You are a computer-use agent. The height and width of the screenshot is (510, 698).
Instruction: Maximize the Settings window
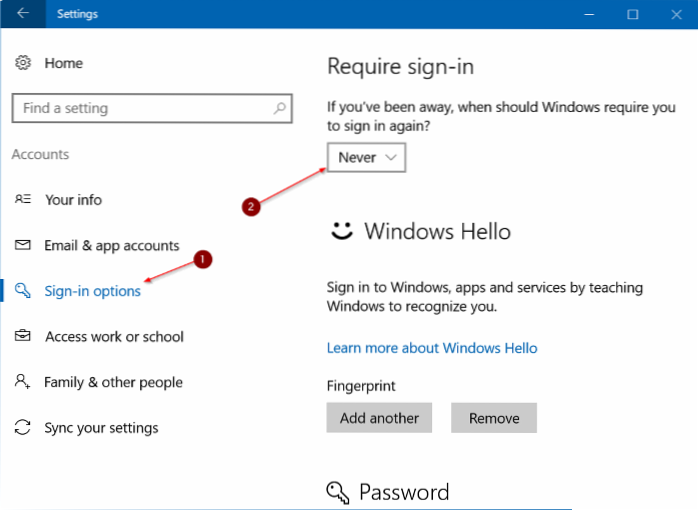(x=633, y=14)
